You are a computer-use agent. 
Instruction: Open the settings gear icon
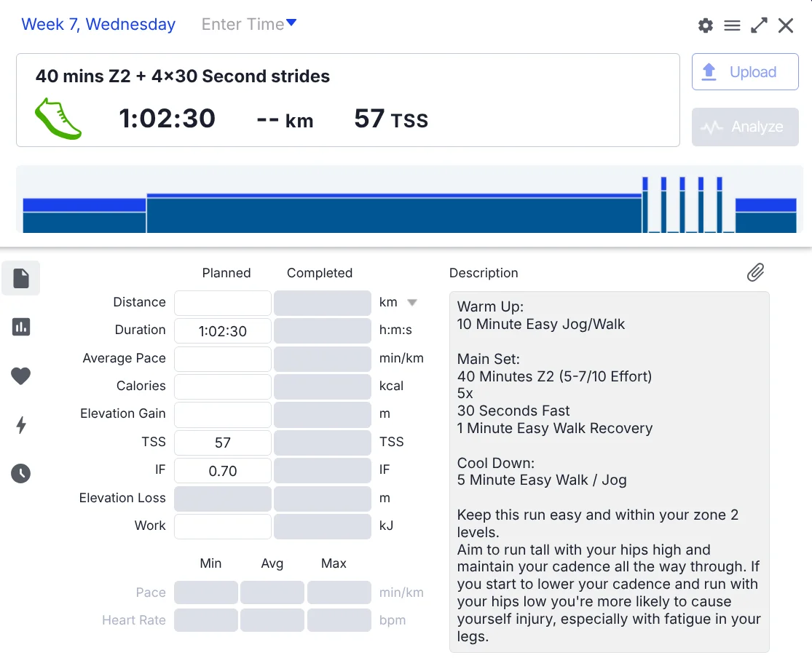point(705,25)
